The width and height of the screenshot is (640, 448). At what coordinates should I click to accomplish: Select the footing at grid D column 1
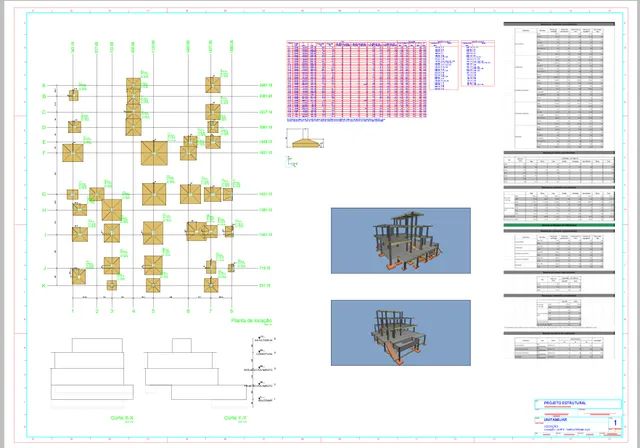click(74, 127)
